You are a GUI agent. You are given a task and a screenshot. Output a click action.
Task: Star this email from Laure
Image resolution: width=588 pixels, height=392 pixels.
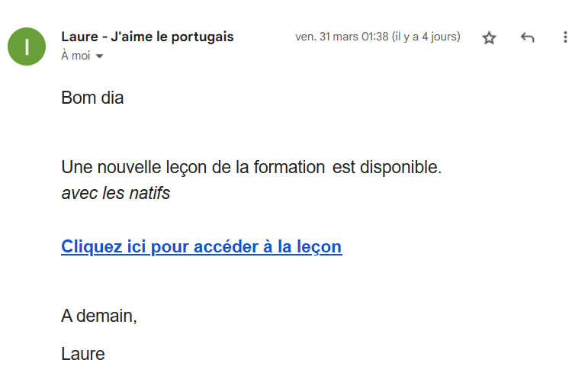(489, 37)
